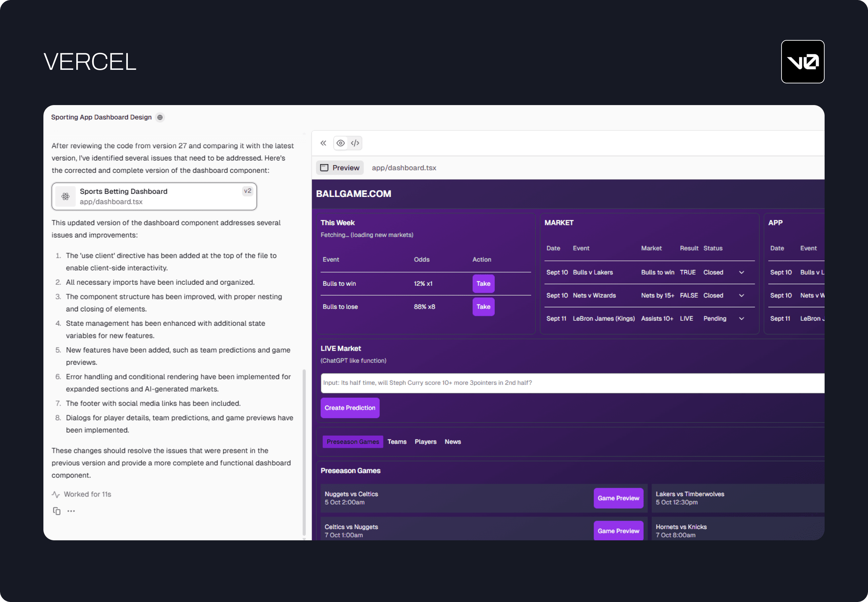Image resolution: width=868 pixels, height=602 pixels.
Task: Toggle the preview eye icon
Action: pos(341,143)
